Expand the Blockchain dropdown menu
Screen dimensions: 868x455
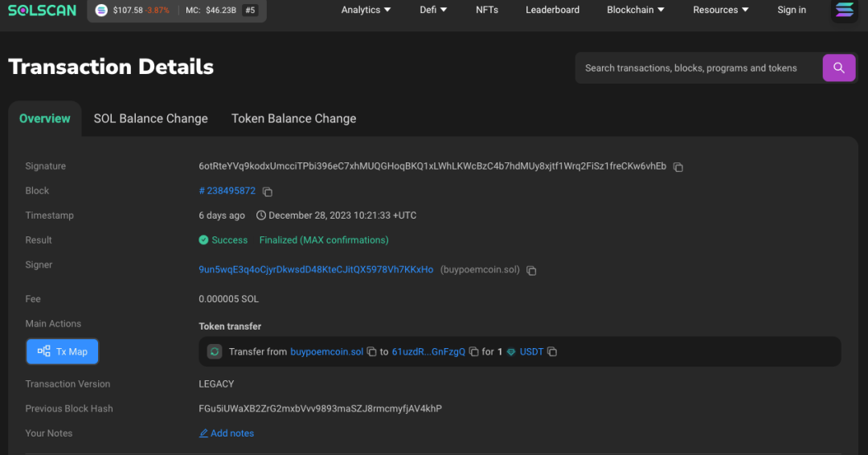(x=635, y=10)
